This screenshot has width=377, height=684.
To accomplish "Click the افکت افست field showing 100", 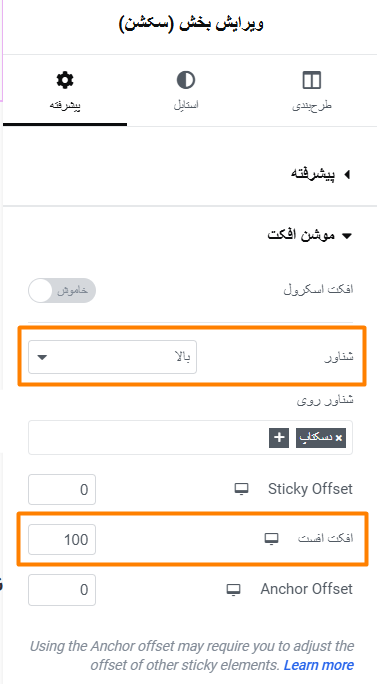I will pos(62,540).
